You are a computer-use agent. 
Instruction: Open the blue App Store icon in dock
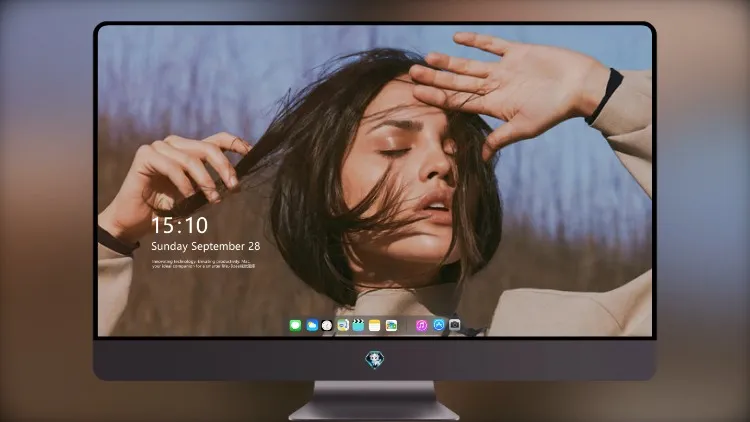[x=439, y=325]
